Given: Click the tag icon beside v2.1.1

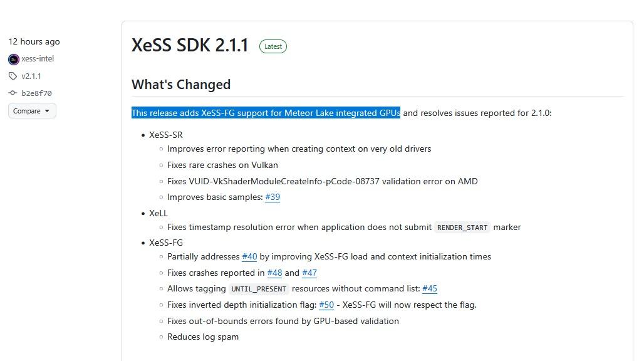Looking at the screenshot, I should click(14, 76).
